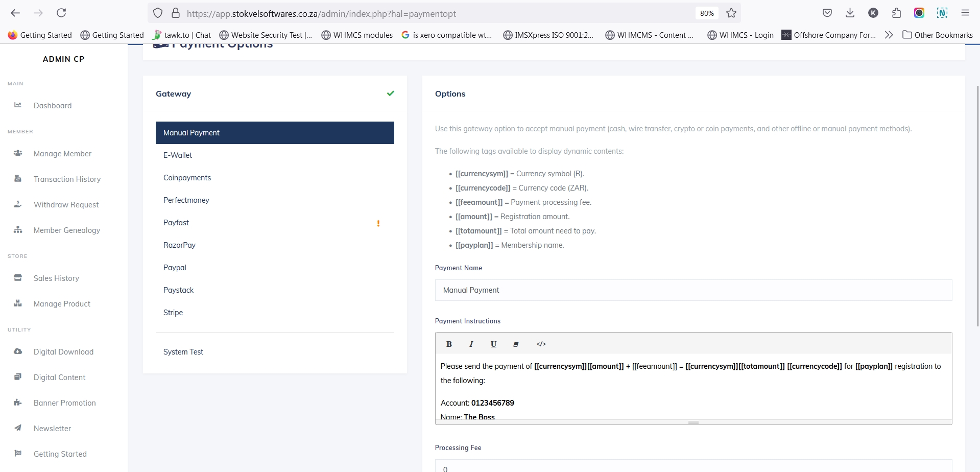Click the browser forward arrow
Screen dimensions: 980x472
[38, 13]
